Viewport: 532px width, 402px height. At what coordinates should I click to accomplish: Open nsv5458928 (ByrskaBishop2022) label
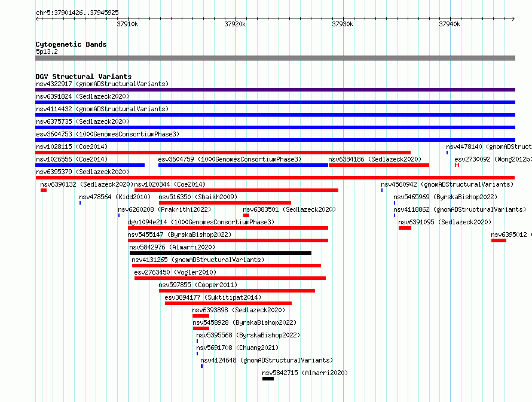244,322
